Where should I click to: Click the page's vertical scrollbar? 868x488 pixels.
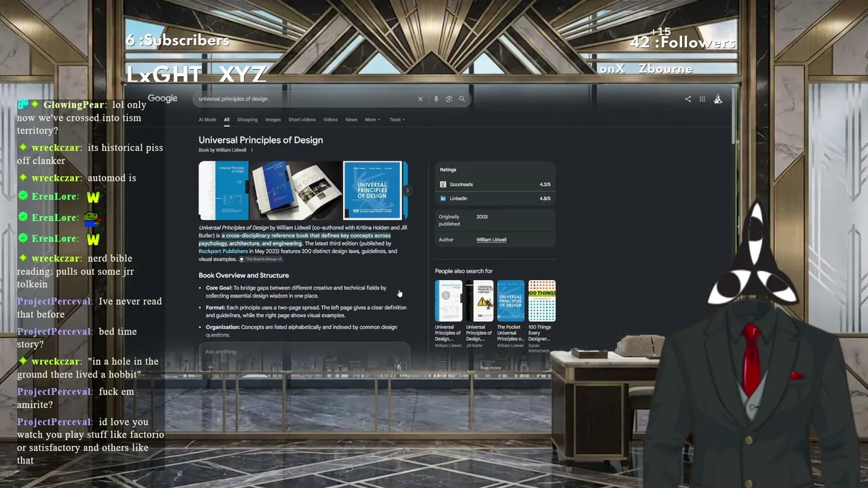pyautogui.click(x=733, y=115)
